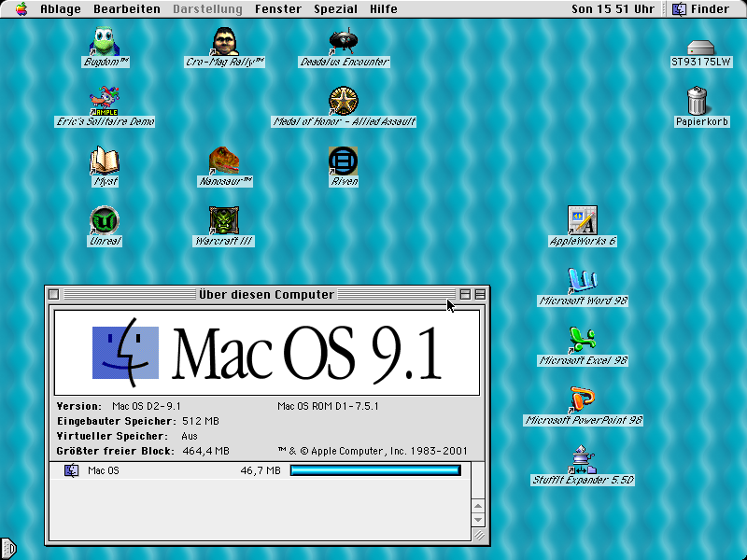The image size is (747, 560).
Task: Select the Warcraft III icon
Action: pos(224,220)
